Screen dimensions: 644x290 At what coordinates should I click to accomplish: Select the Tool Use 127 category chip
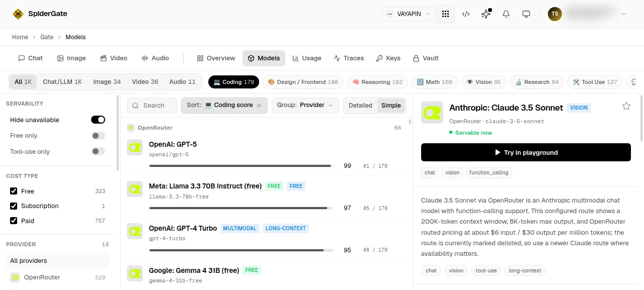pyautogui.click(x=595, y=82)
